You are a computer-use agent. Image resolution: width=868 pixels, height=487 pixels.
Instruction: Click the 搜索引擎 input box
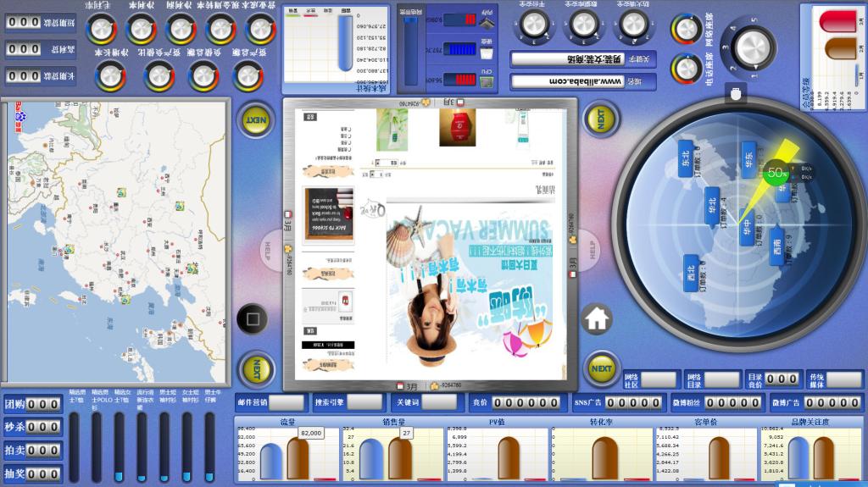(364, 402)
